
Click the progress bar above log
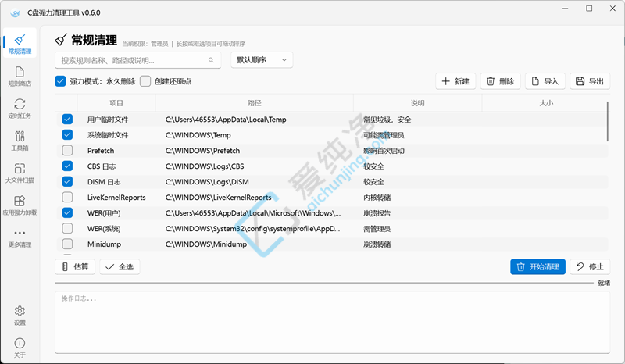tap(324, 283)
